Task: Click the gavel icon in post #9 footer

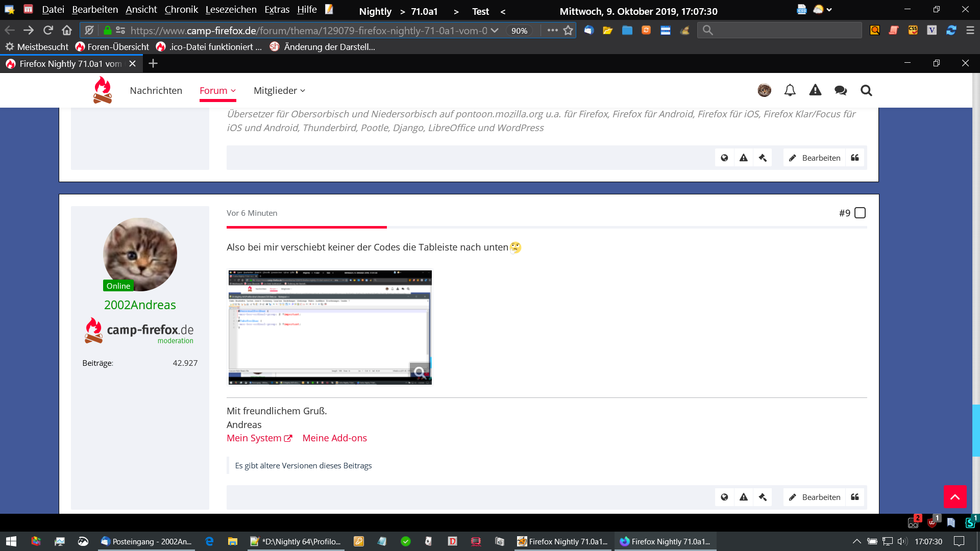Action: (763, 497)
